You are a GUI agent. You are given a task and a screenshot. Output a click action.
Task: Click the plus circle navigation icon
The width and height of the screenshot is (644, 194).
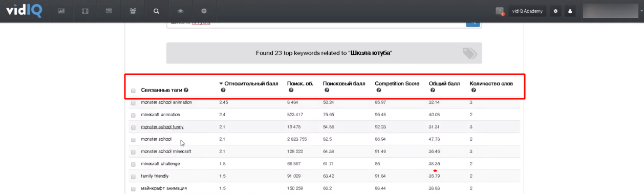pos(204,11)
